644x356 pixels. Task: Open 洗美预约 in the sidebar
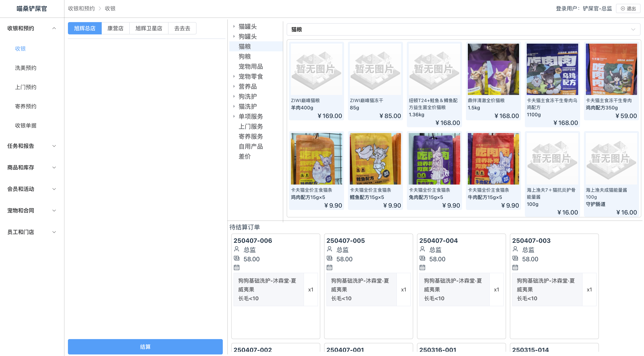click(26, 68)
